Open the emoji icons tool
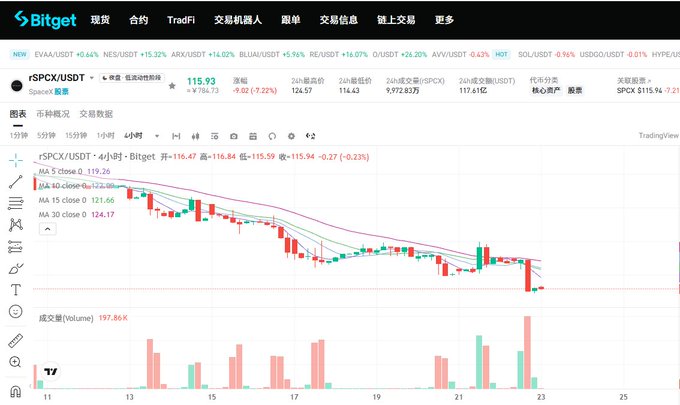Image resolution: width=680 pixels, height=405 pixels. pyautogui.click(x=16, y=311)
